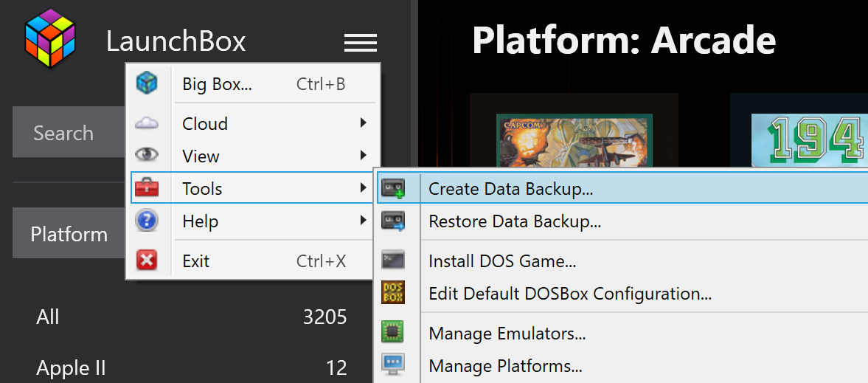Viewport: 868px width, 383px height.
Task: Select Restore Data Backup...
Action: click(x=622, y=221)
